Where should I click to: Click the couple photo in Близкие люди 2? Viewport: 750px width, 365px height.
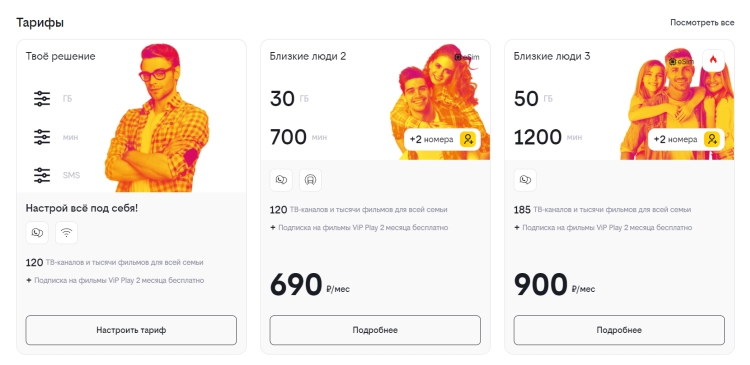[x=440, y=102]
